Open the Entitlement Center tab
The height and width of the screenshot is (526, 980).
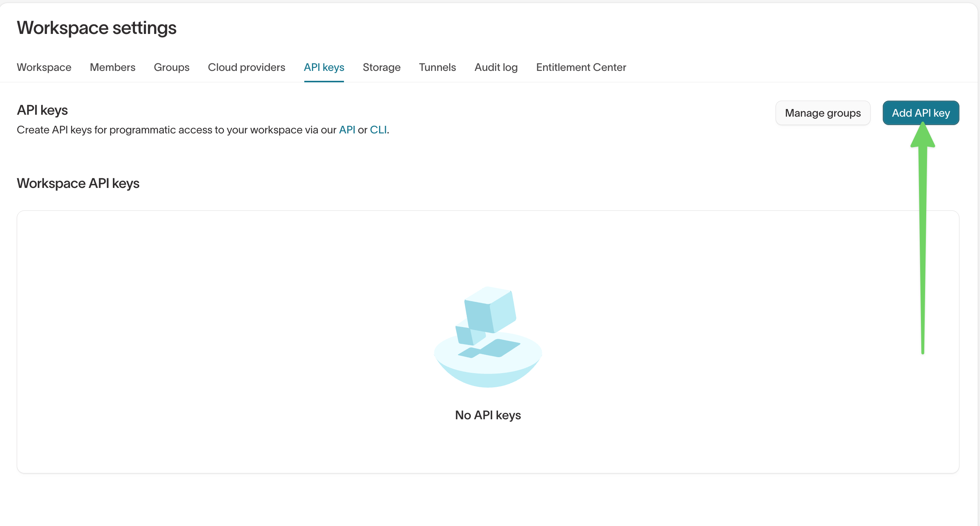pos(581,67)
